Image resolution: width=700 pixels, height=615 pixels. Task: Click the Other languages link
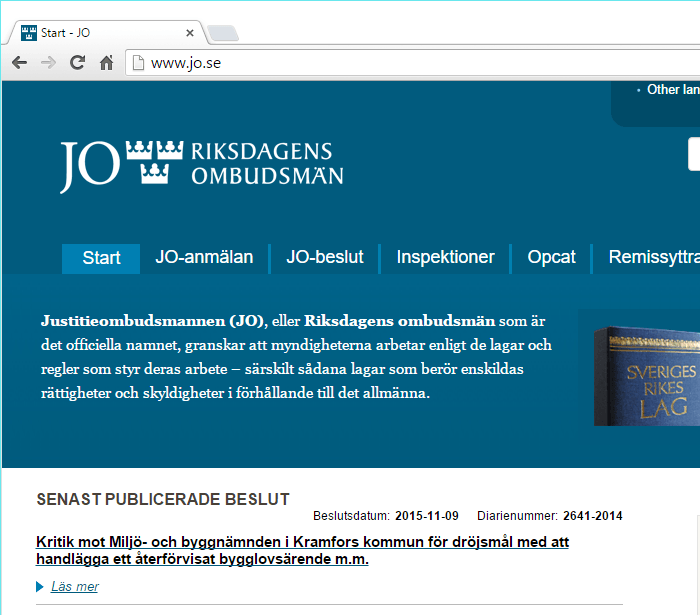click(673, 90)
